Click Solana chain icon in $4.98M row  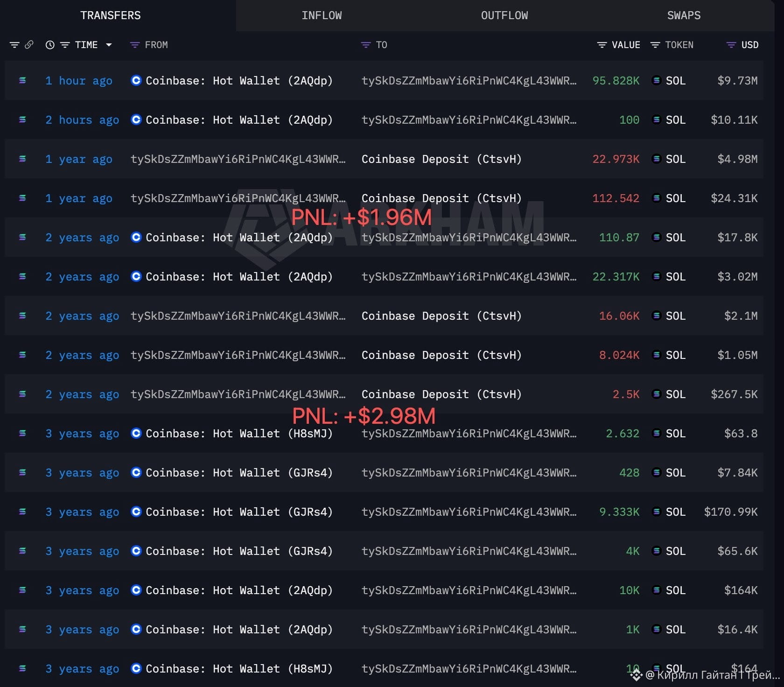22,159
